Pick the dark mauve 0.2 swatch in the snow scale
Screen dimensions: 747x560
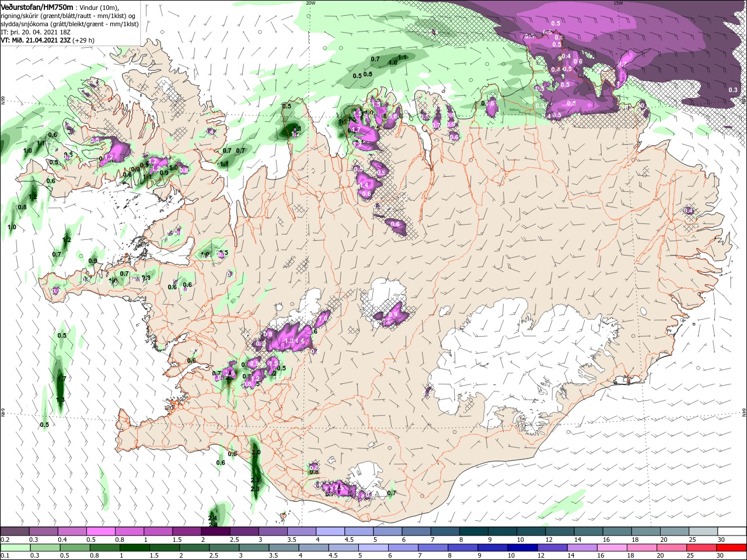tap(15, 531)
